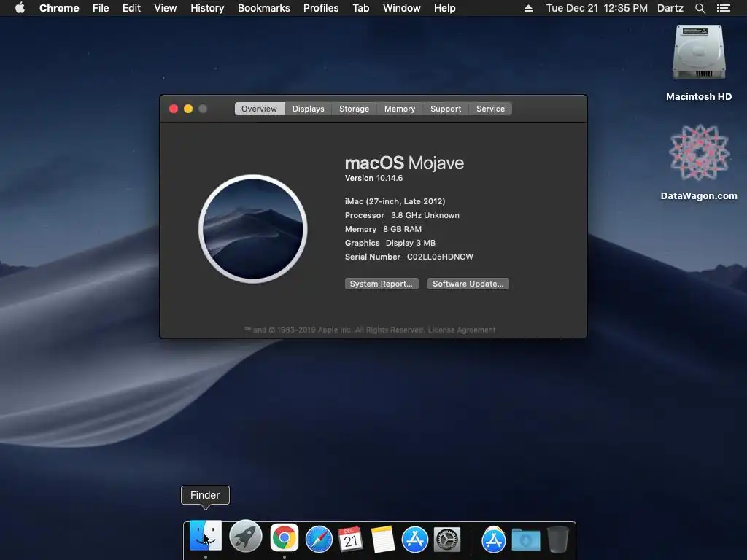The height and width of the screenshot is (560, 747).
Task: Minimize the About This Mac window
Action: pos(188,109)
